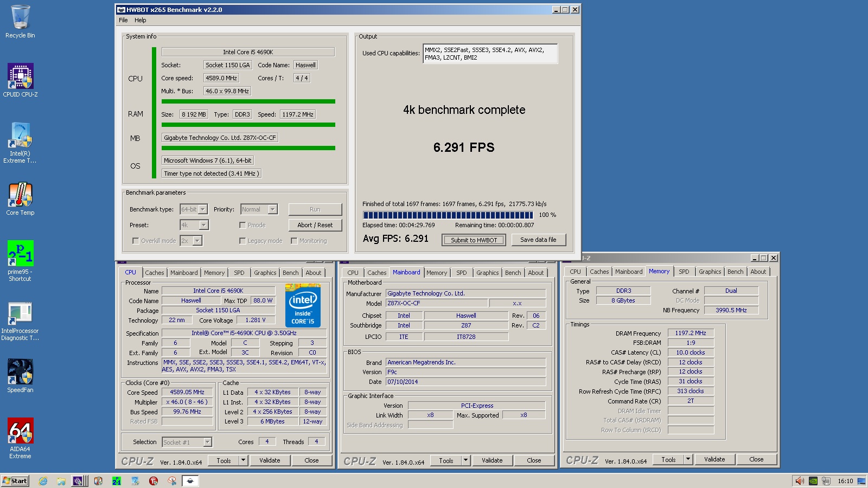Click the HWBOT title bar window icon

click(122, 10)
